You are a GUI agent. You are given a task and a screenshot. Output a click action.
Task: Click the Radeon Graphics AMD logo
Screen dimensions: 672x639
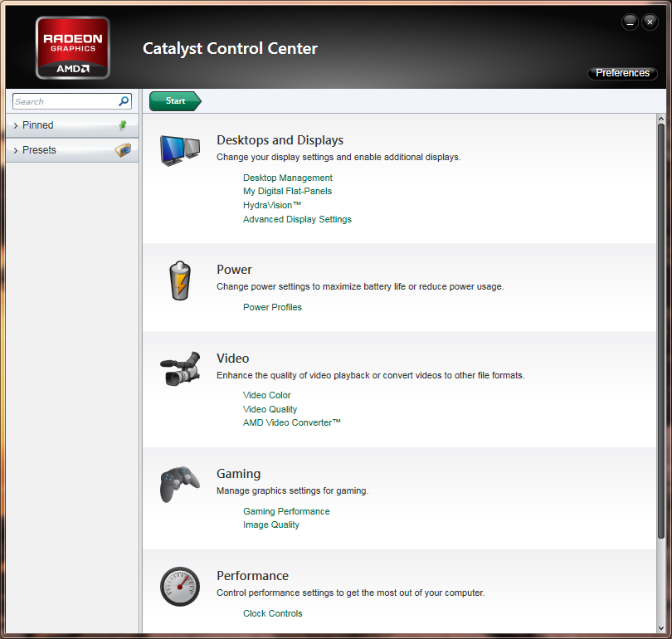[x=72, y=47]
